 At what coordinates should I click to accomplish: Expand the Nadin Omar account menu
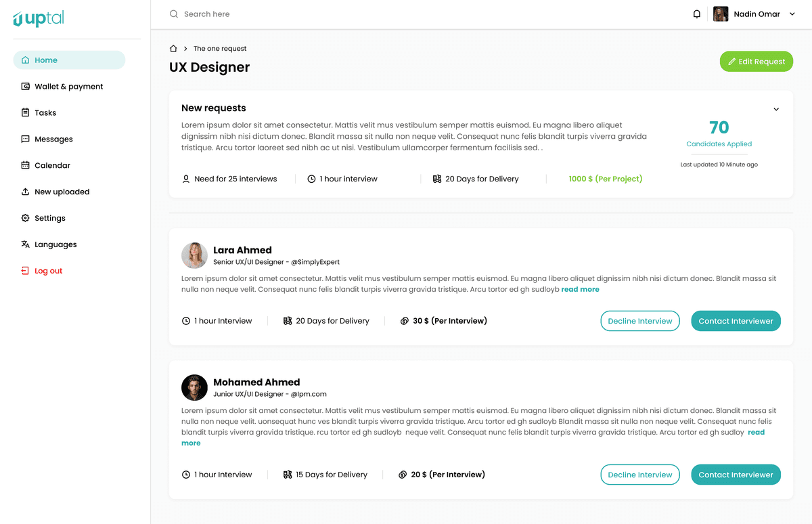click(x=757, y=14)
